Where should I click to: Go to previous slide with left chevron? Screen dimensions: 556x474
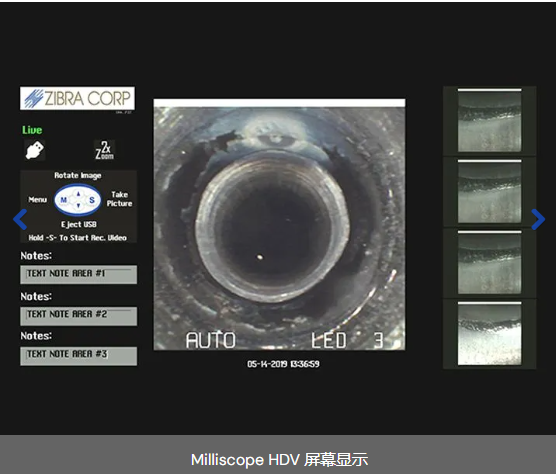(20, 219)
